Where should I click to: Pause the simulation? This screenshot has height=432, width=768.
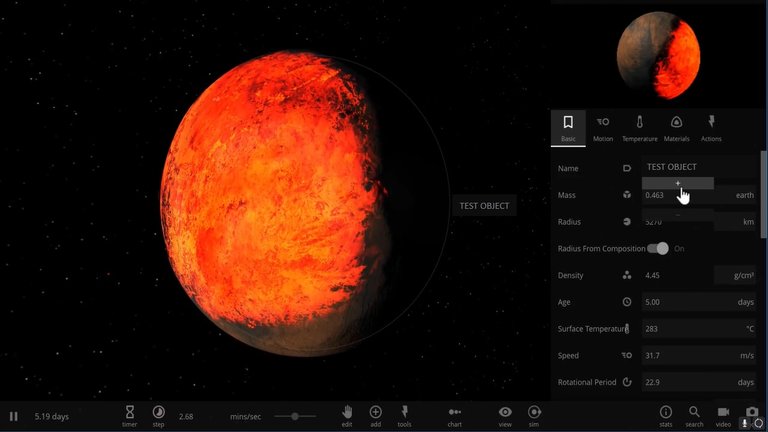point(14,416)
